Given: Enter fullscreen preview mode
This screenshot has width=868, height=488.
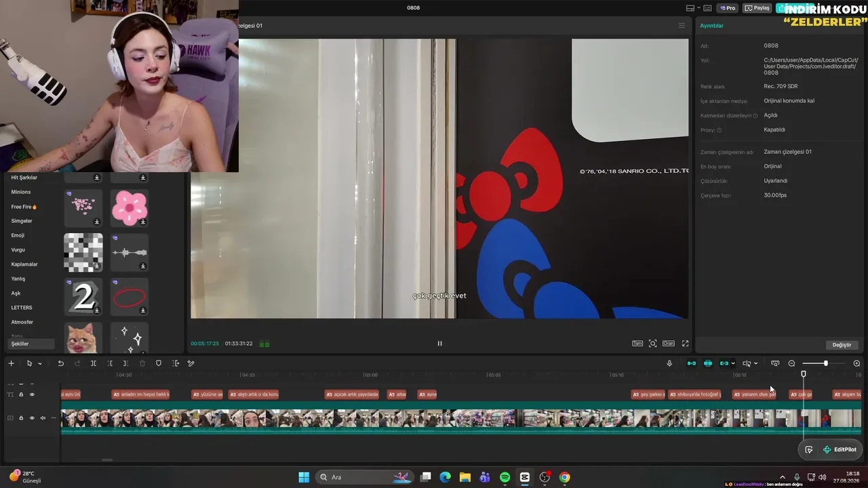Looking at the screenshot, I should click(x=685, y=344).
